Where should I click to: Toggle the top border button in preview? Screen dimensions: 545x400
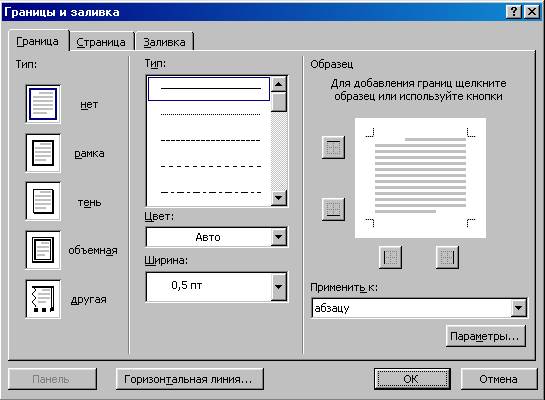point(333,147)
